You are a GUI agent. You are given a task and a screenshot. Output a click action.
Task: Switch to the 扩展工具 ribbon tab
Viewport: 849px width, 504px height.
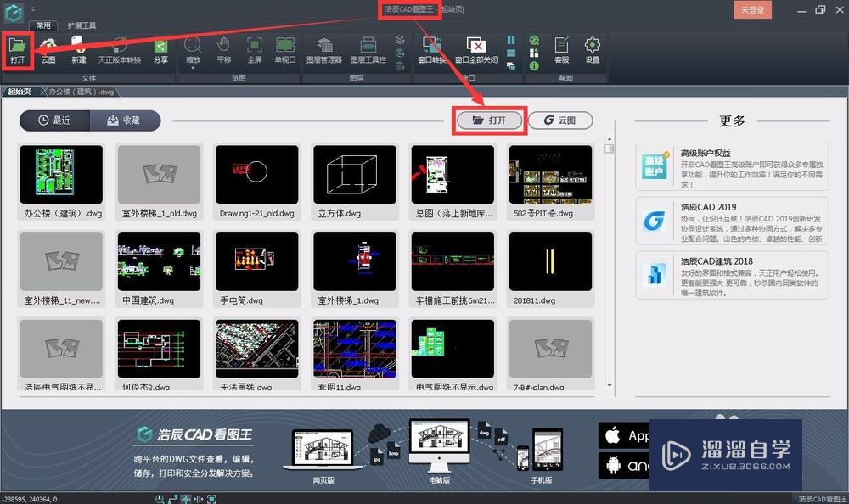click(83, 25)
